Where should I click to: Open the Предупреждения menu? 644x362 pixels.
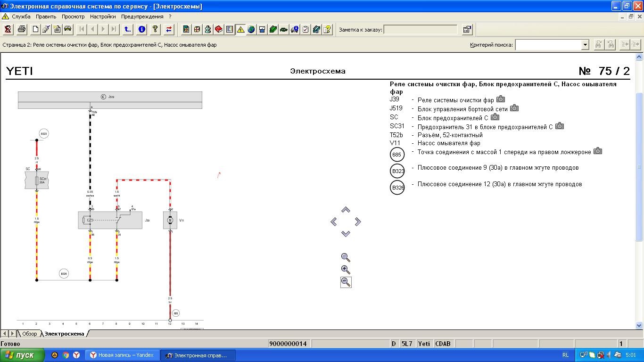tap(142, 16)
